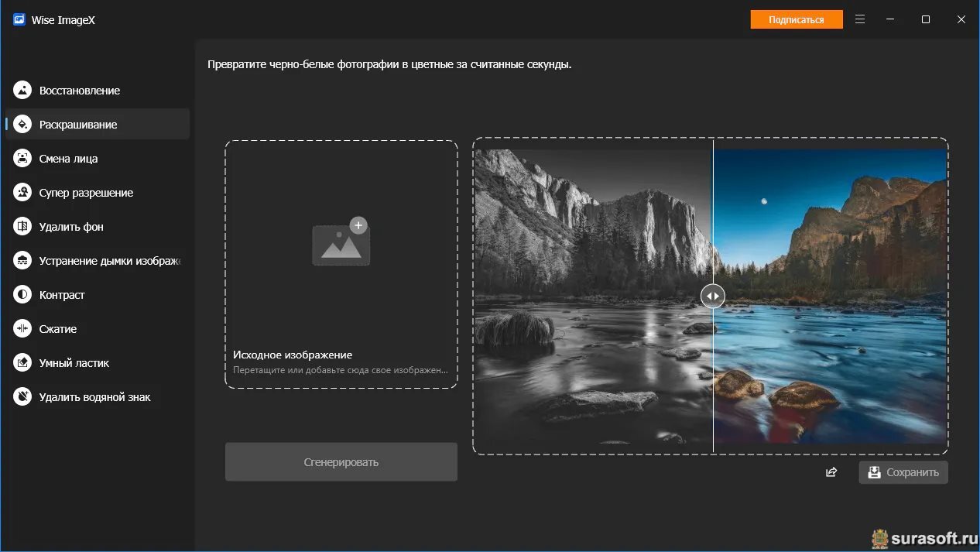The image size is (980, 552).
Task: Open the hamburger menu in title bar
Action: coord(860,19)
